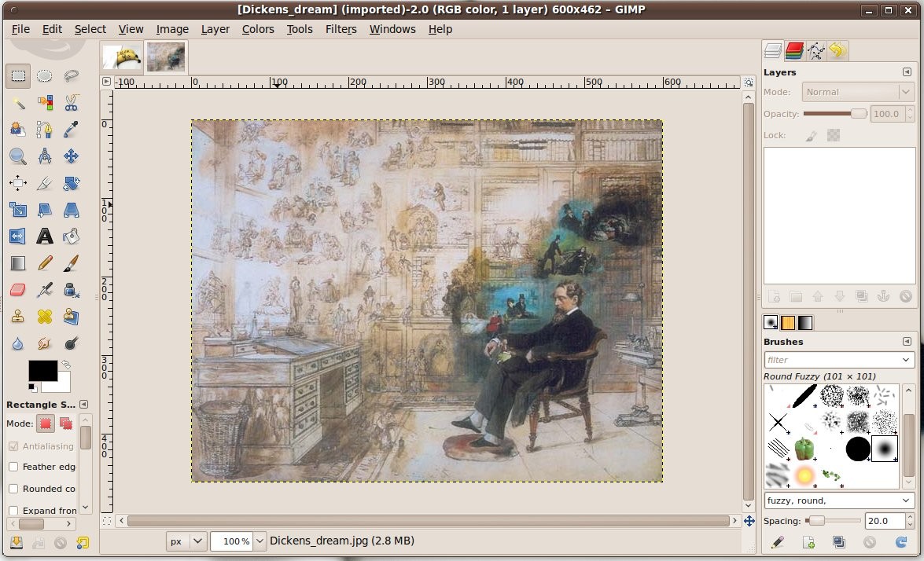Activate the Color Picker eyedropper tool
This screenshot has width=924, height=561.
pyautogui.click(x=72, y=130)
